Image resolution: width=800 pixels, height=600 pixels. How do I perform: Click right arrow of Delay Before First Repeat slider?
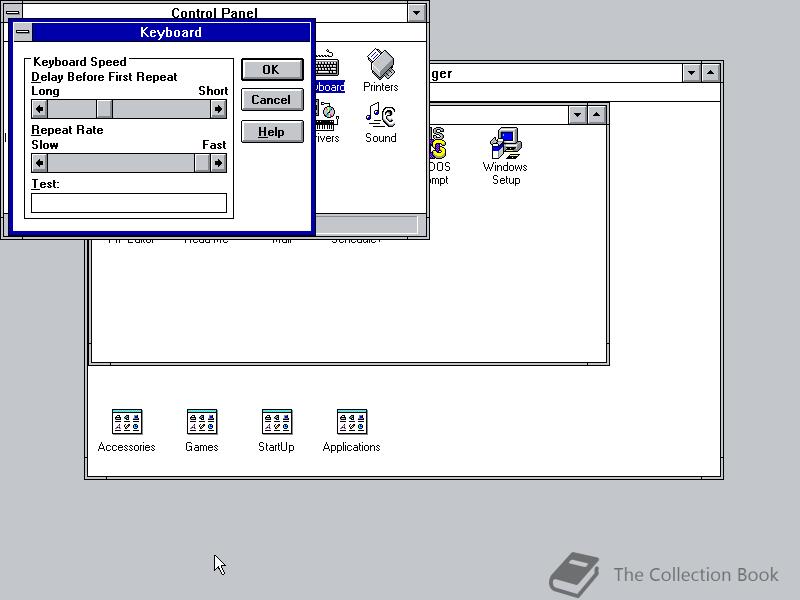point(218,109)
